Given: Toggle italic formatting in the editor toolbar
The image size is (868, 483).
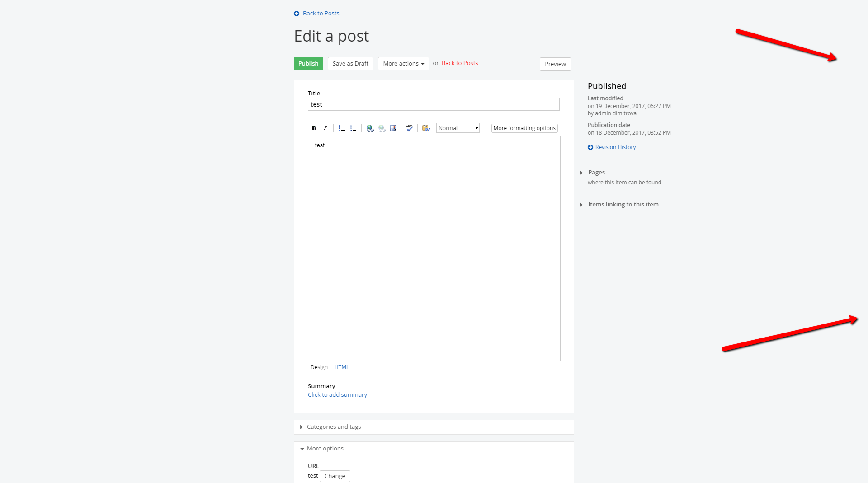Looking at the screenshot, I should [325, 128].
